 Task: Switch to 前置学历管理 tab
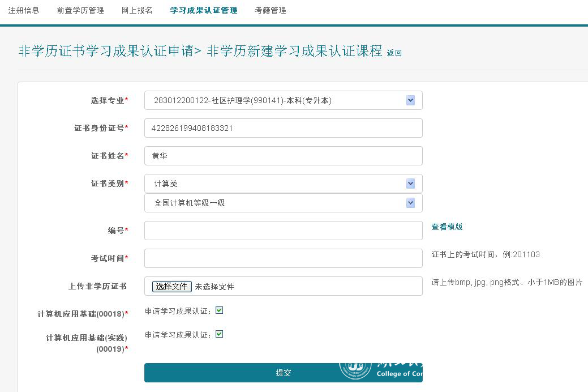coord(80,10)
